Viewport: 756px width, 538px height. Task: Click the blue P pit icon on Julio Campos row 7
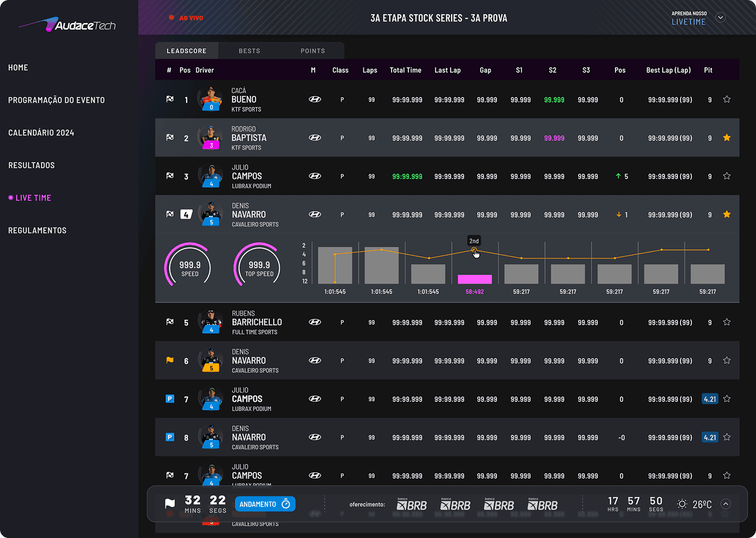(x=170, y=399)
